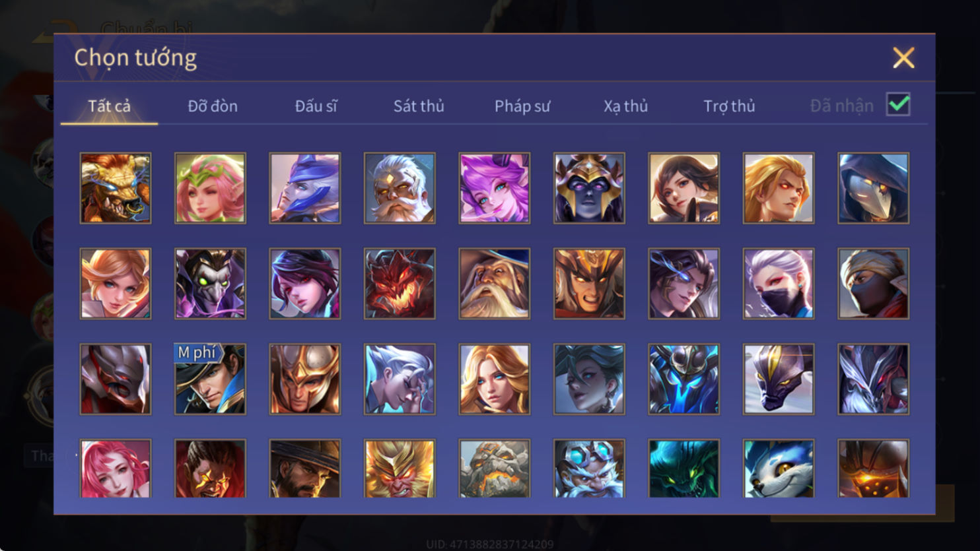Image resolution: width=980 pixels, height=551 pixels.
Task: Select the purple-haired girl hero portrait
Action: pos(494,188)
